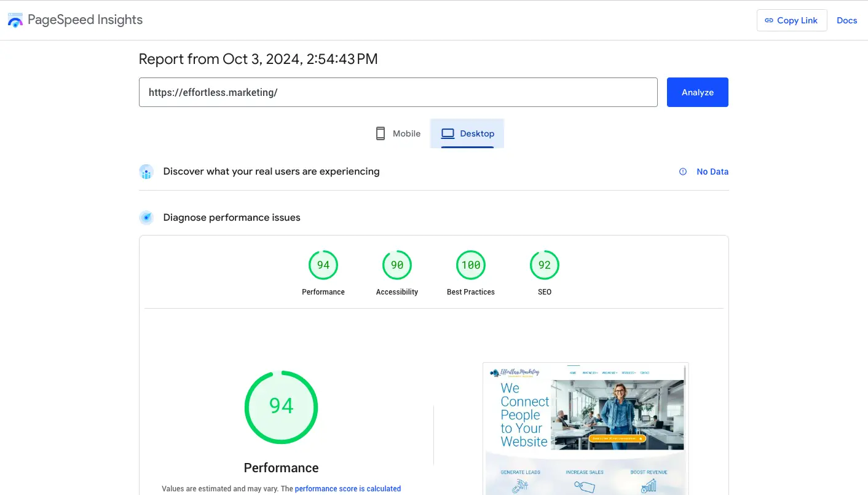The image size is (868, 495).
Task: Jump to the Accessibility score gauge 90
Action: pos(397,266)
